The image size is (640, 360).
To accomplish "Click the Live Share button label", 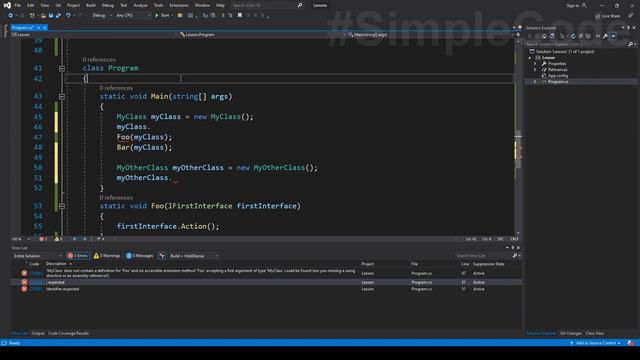I will click(611, 16).
